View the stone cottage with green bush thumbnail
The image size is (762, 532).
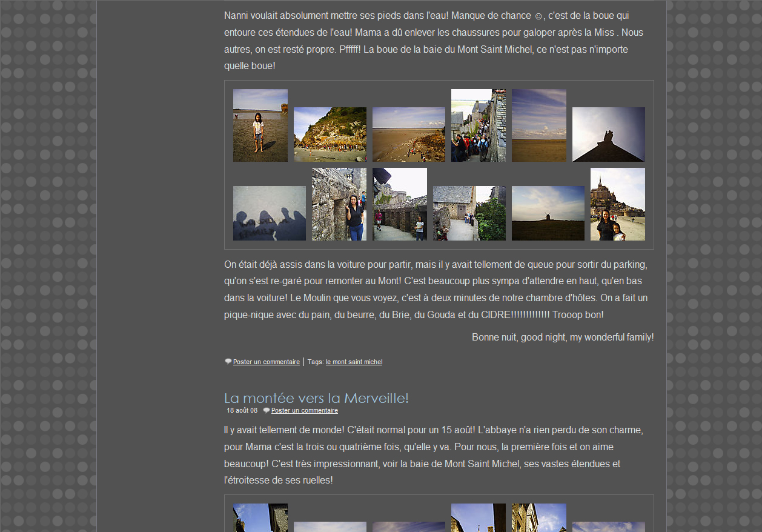pyautogui.click(x=469, y=213)
